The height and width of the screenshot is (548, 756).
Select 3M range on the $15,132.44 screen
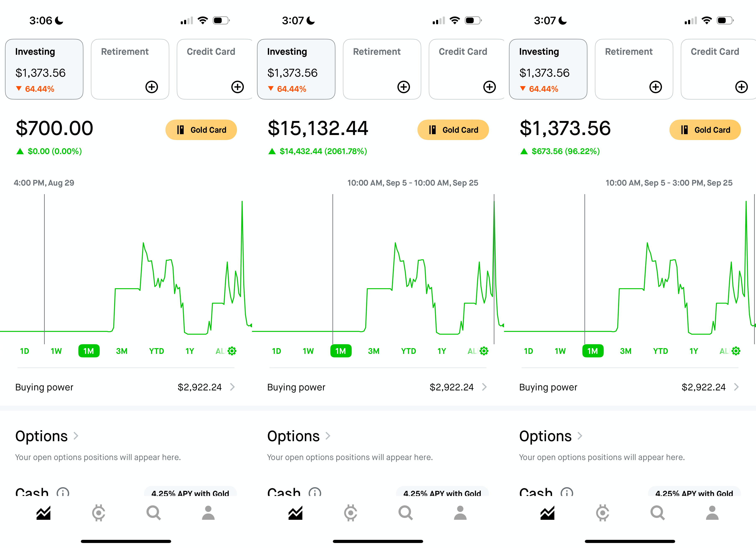(x=373, y=351)
